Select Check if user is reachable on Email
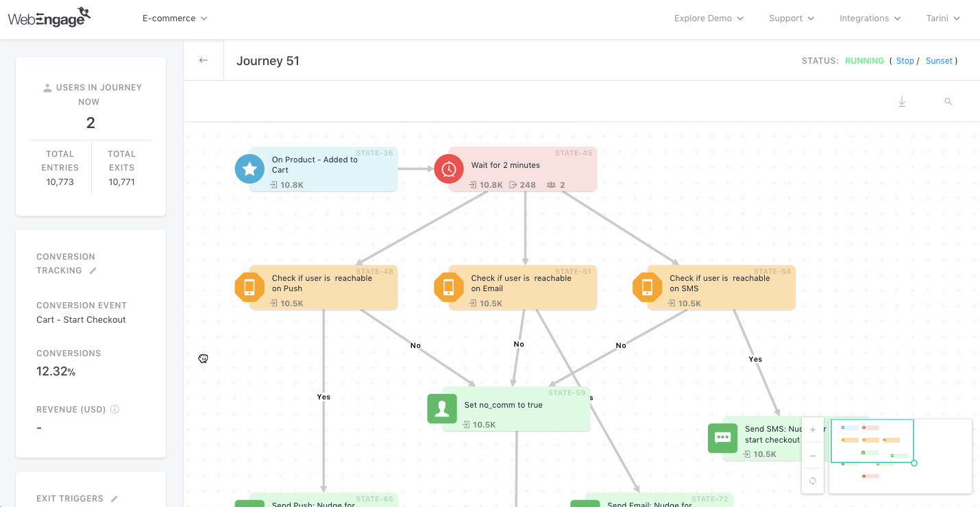The image size is (980, 507). click(522, 288)
